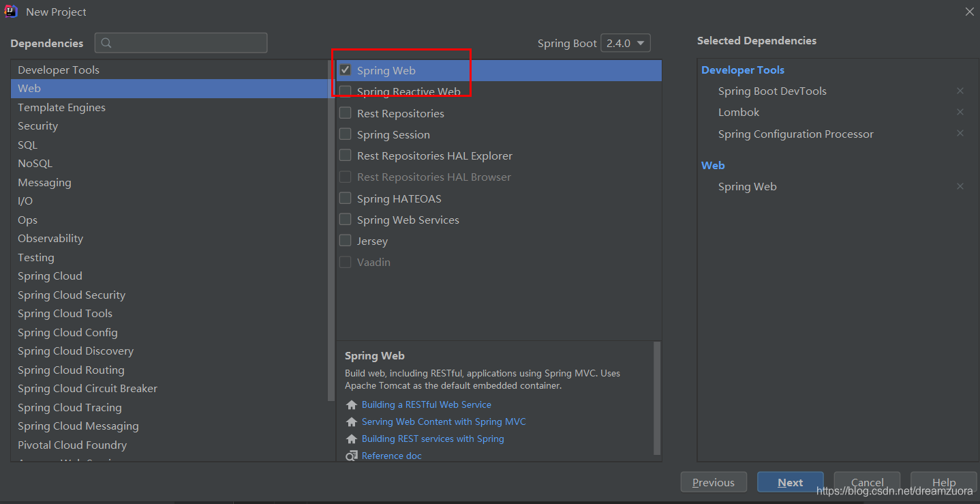This screenshot has height=504, width=980.
Task: Check the Spring Reactive Web checkbox
Action: 346,91
